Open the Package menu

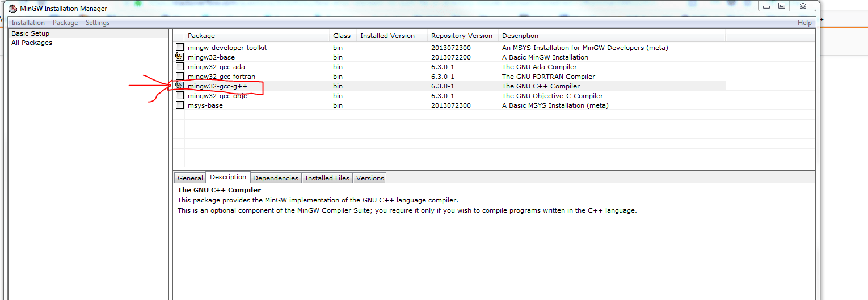click(x=65, y=23)
